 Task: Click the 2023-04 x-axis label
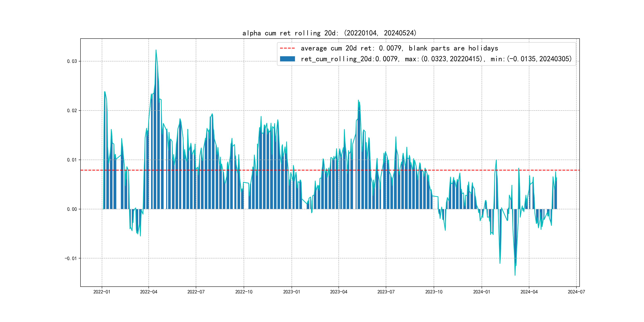tap(338, 292)
